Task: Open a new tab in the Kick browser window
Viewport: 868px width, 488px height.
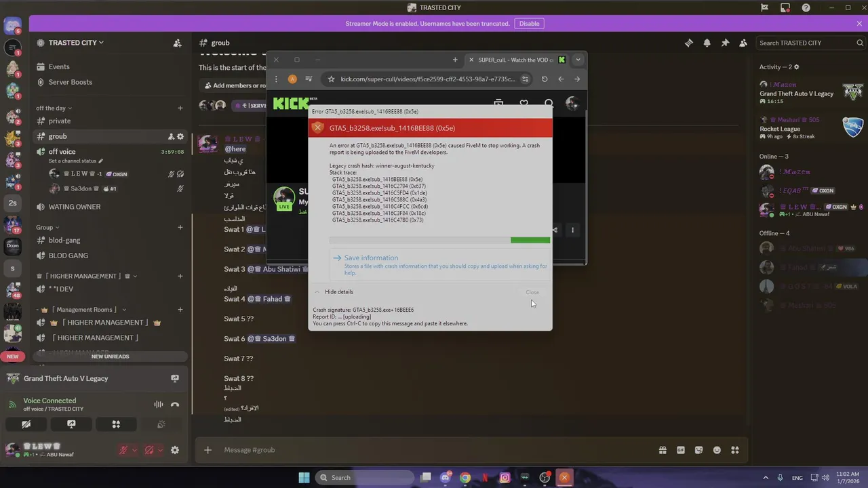Action: [455, 60]
